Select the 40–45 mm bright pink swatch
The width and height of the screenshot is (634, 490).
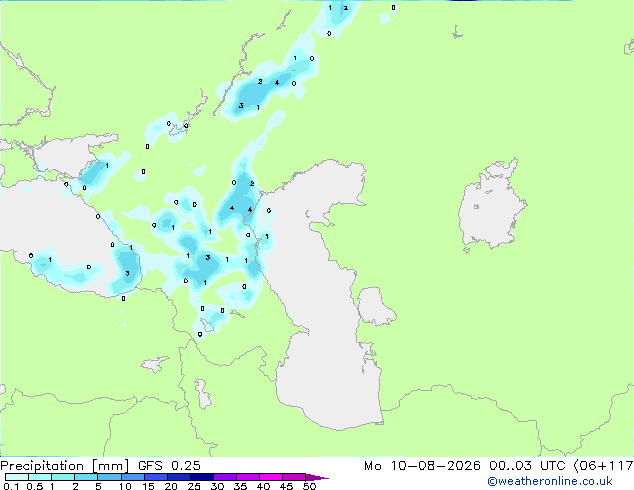point(271,477)
